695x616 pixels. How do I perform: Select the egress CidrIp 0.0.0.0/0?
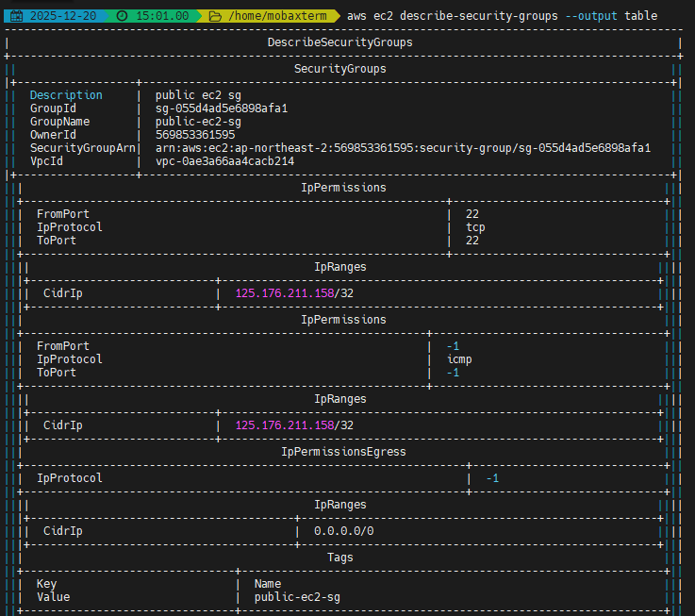click(343, 531)
